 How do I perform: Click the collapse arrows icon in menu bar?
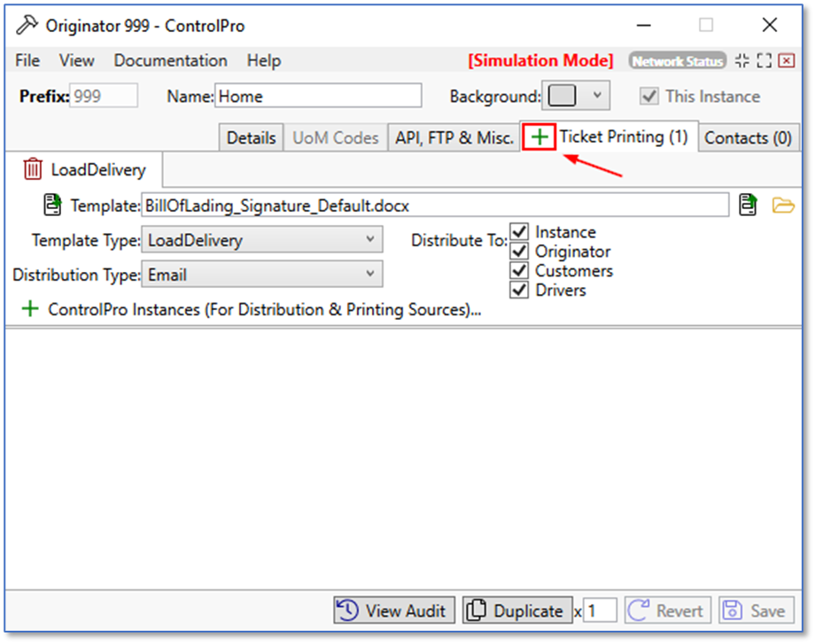pos(742,61)
